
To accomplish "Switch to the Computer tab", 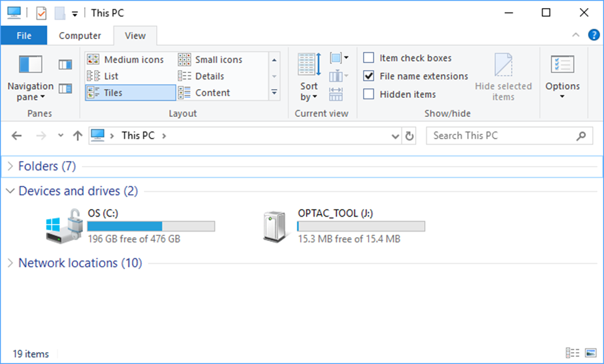I will point(81,35).
